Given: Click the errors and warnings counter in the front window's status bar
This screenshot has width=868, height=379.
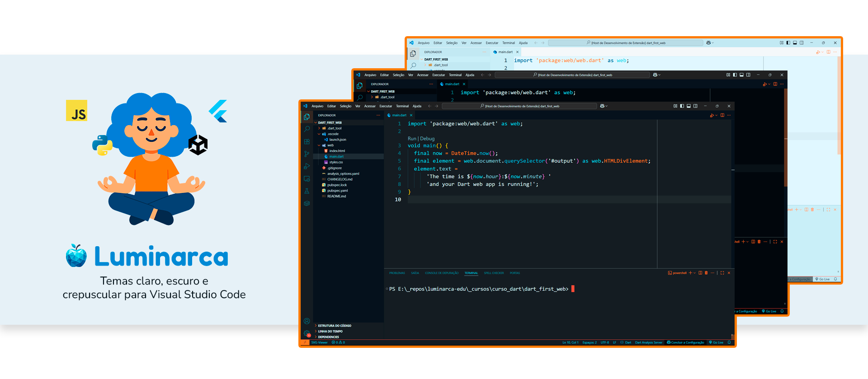Looking at the screenshot, I should click(x=338, y=342).
